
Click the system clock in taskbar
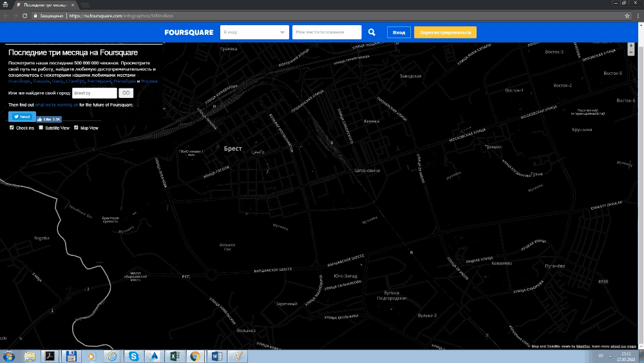[x=626, y=356]
